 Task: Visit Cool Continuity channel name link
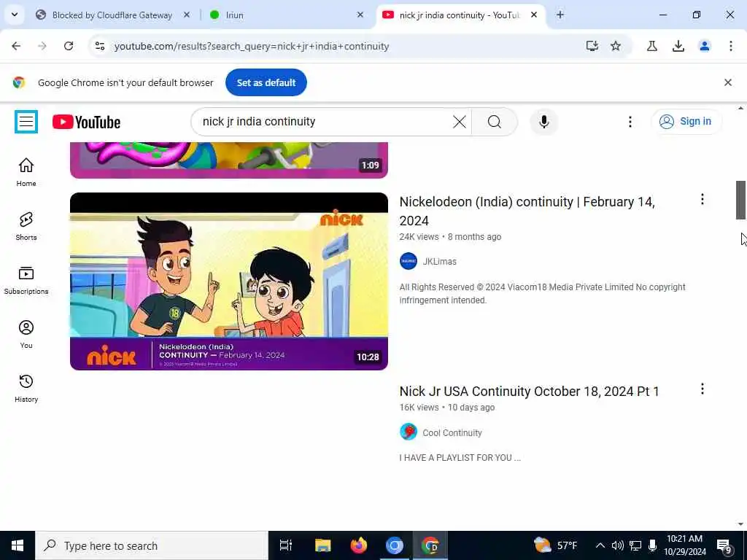[452, 432]
